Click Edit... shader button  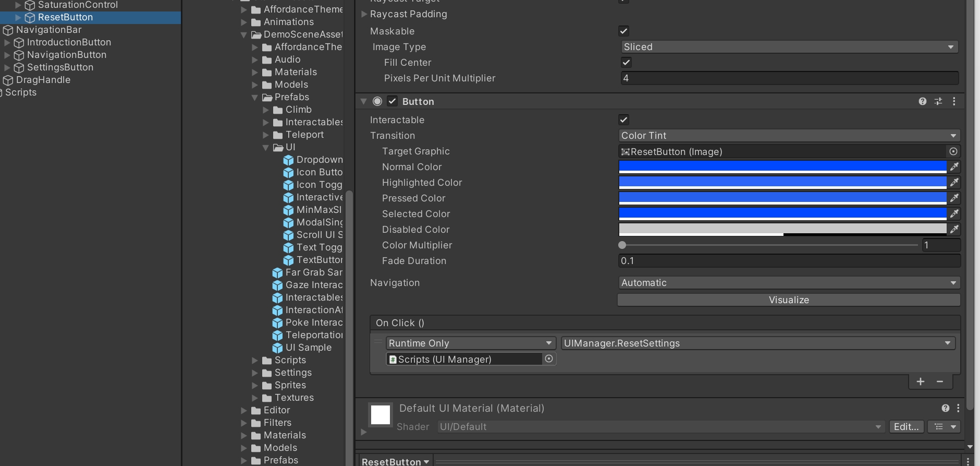pos(906,427)
